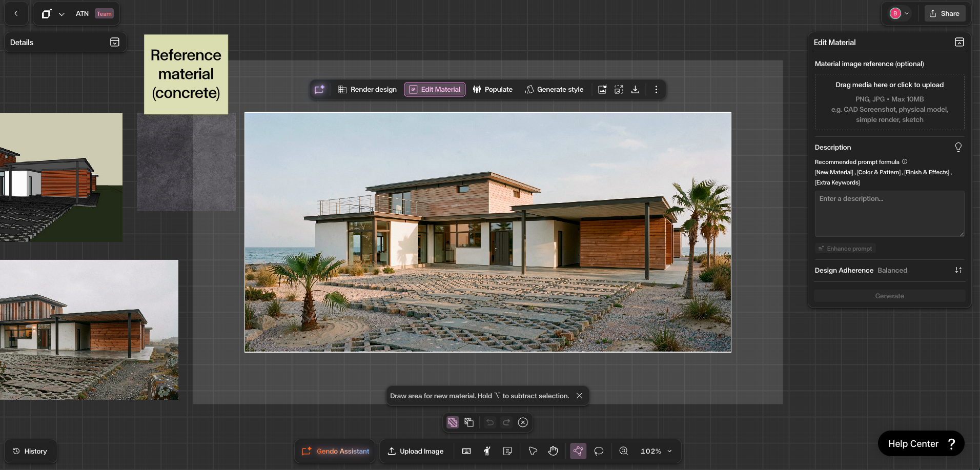Click the Enhance prompt button
This screenshot has width=980, height=470.
coord(845,248)
